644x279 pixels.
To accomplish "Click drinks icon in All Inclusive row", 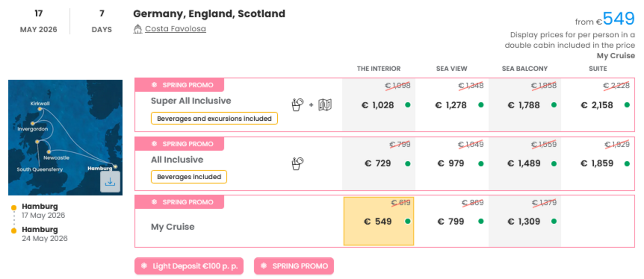I will [297, 163].
